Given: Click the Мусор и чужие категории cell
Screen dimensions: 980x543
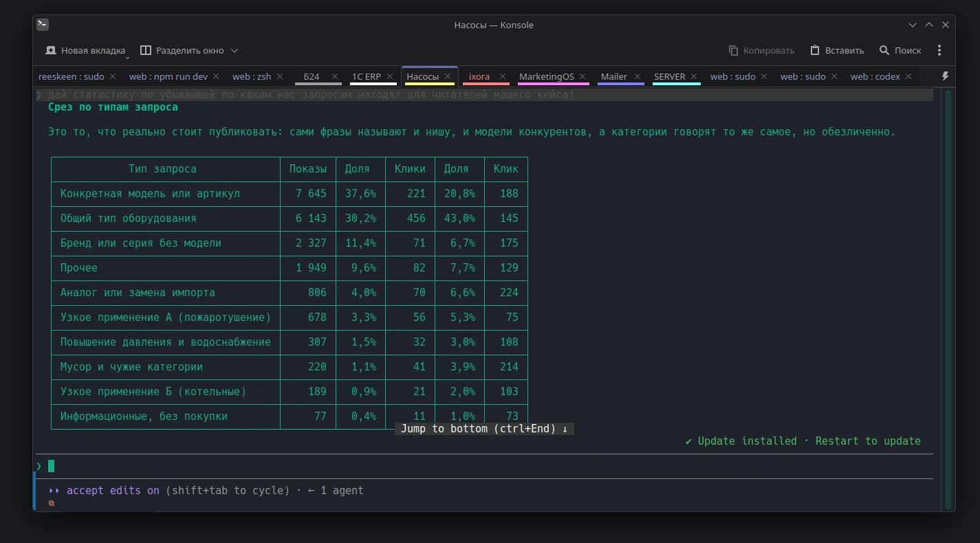Looking at the screenshot, I should (x=131, y=367).
